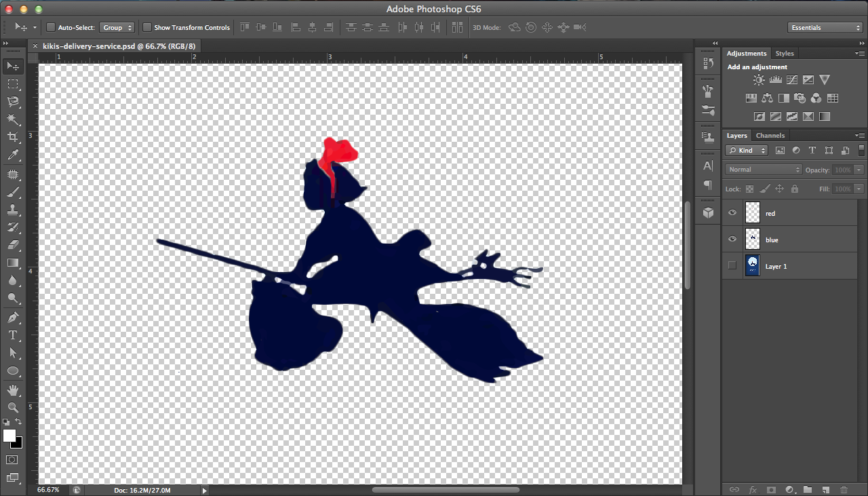Open the layer style fx menu
This screenshot has width=868, height=496.
[x=753, y=489]
